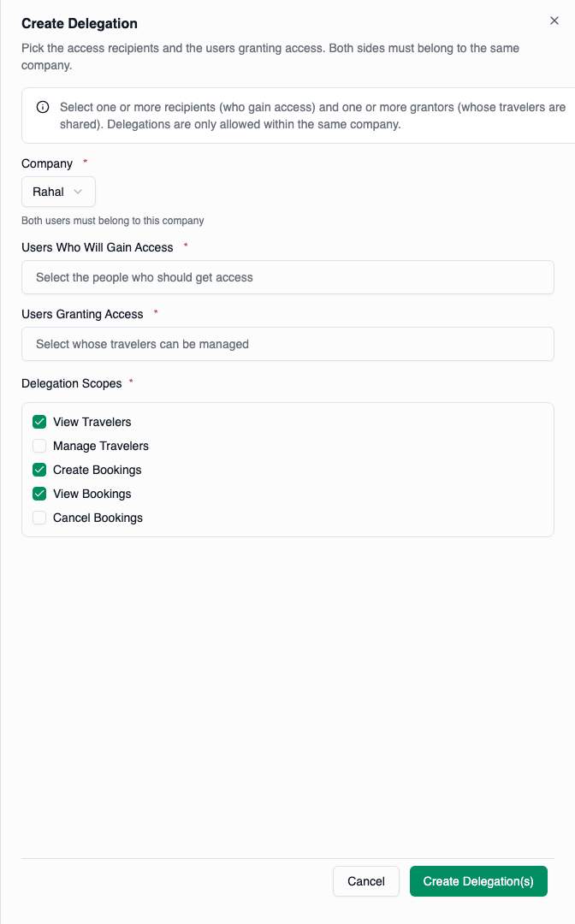Click the info icon in the notice banner

[x=42, y=107]
